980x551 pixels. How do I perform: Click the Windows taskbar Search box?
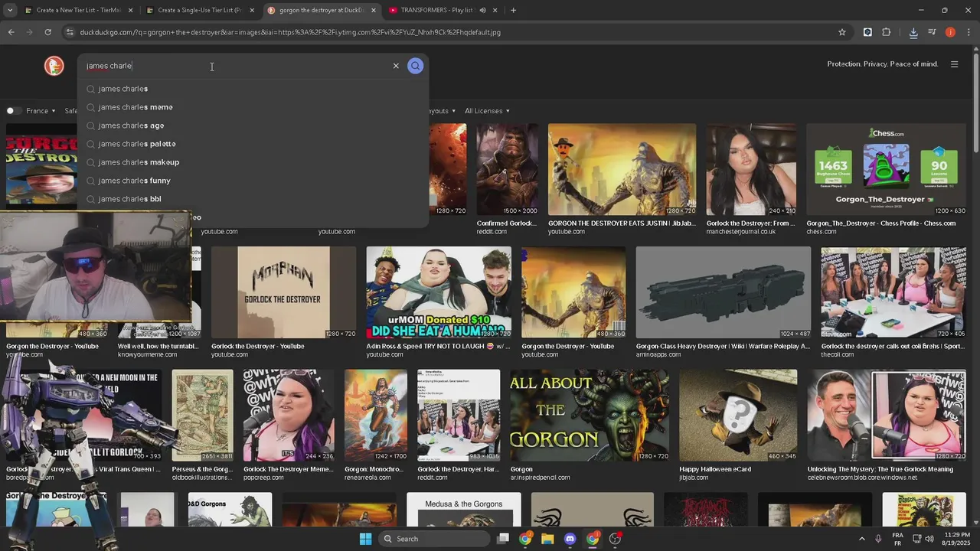pos(434,539)
